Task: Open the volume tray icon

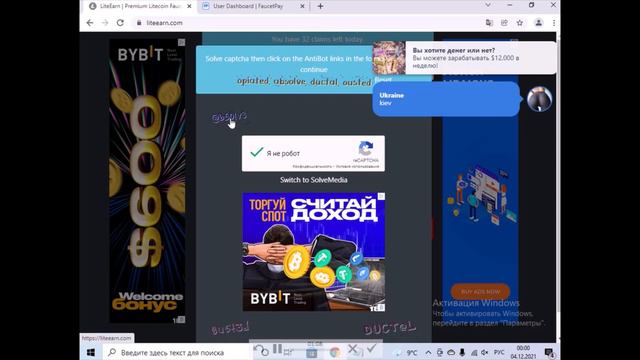Action: point(484,352)
